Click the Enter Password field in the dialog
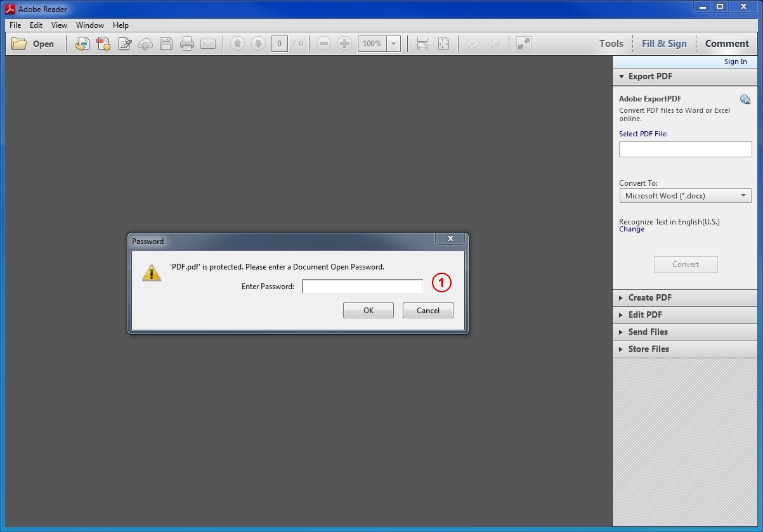763x532 pixels. (362, 287)
